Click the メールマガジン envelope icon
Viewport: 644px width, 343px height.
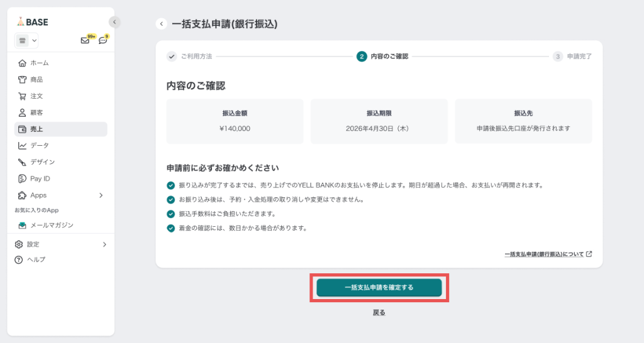point(23,225)
